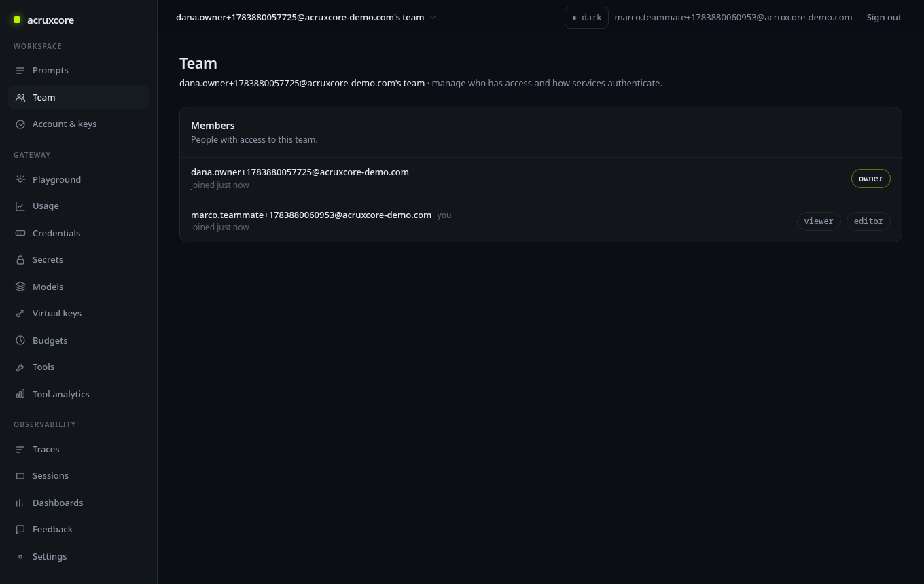Screen dimensions: 924x584
Task: Click the logged-in marco email in header
Action: point(733,18)
